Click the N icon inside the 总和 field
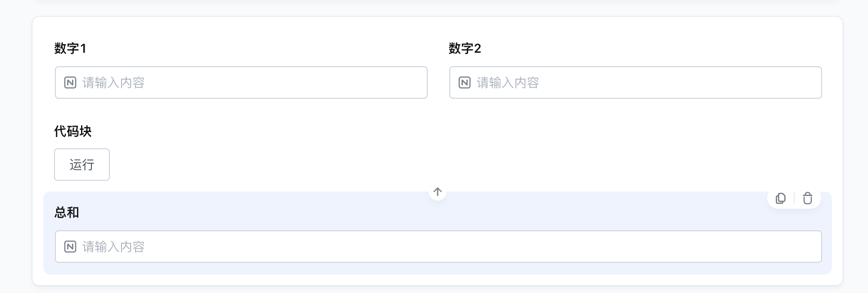This screenshot has height=293, width=868. pyautogui.click(x=70, y=247)
